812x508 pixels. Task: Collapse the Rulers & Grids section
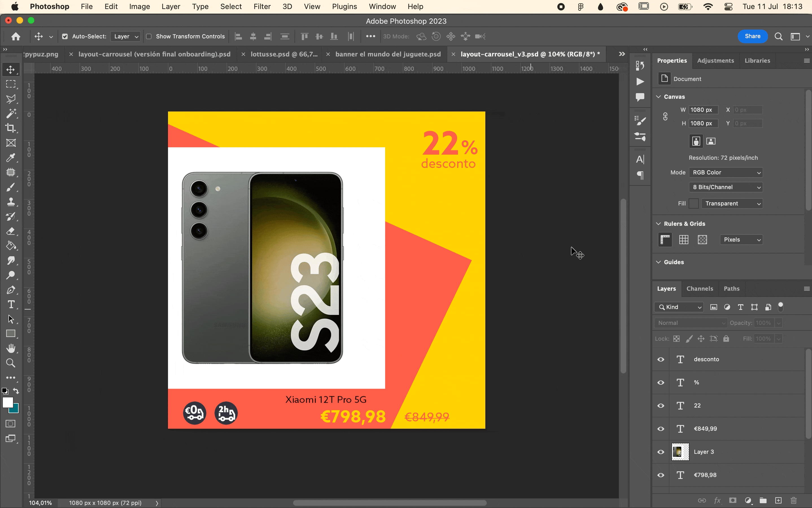click(x=658, y=224)
